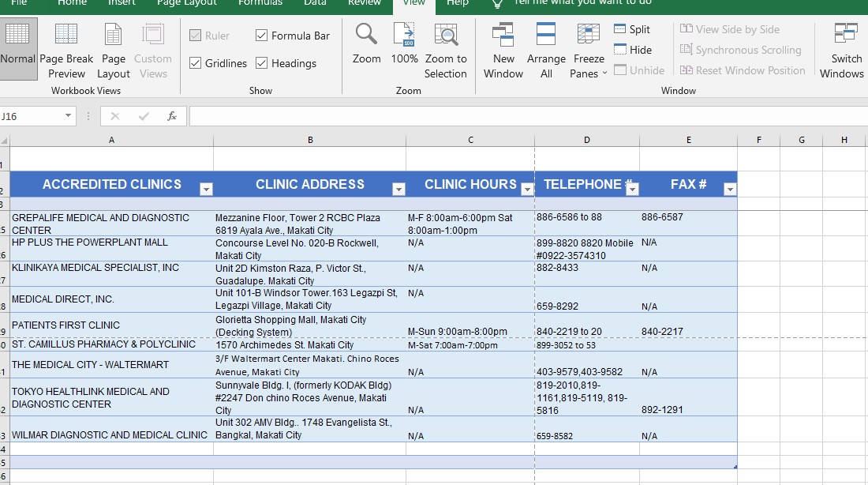The image size is (868, 485).
Task: Select column B header
Action: [310, 141]
